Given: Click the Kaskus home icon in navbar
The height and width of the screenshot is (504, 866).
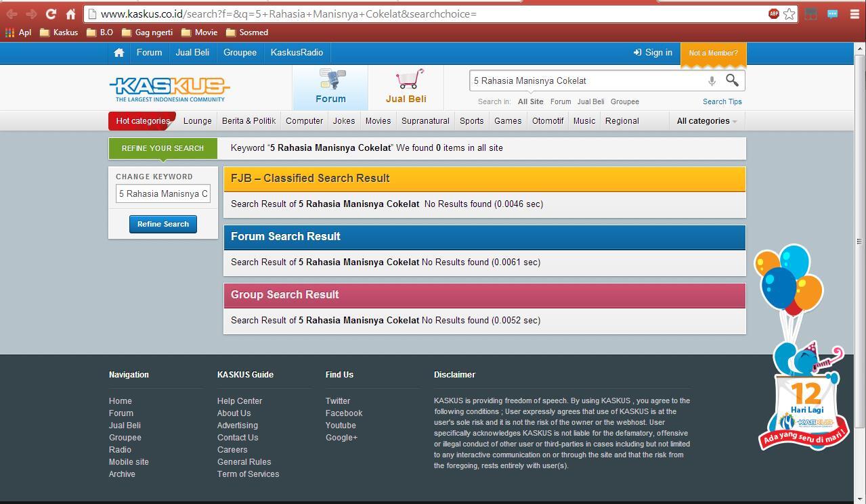Looking at the screenshot, I should (x=119, y=53).
